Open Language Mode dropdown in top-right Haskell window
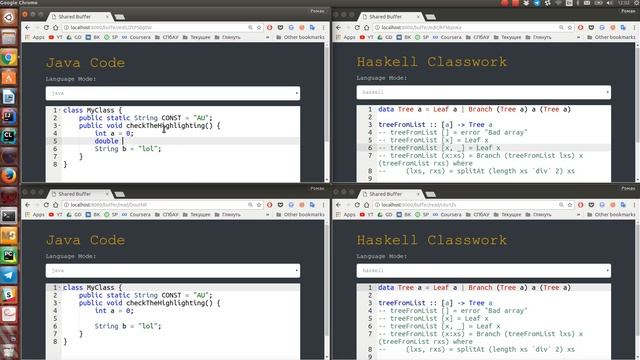The image size is (640, 360). coord(484,92)
